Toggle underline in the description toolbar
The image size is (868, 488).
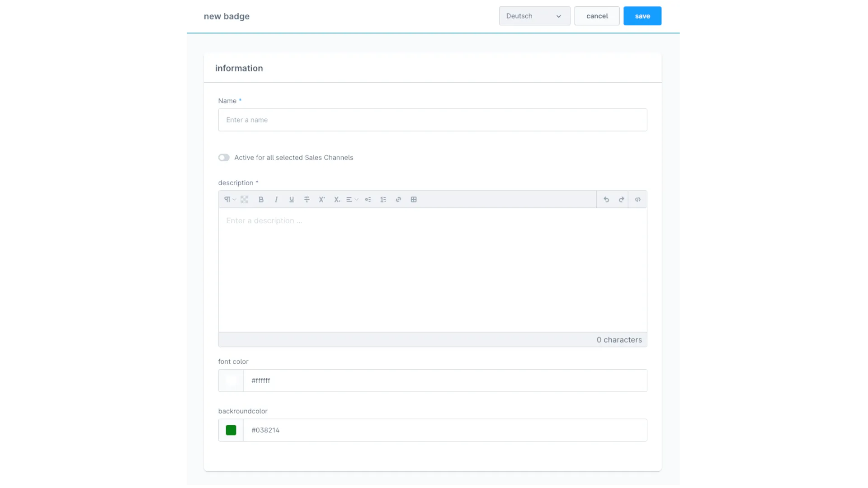[x=292, y=199]
